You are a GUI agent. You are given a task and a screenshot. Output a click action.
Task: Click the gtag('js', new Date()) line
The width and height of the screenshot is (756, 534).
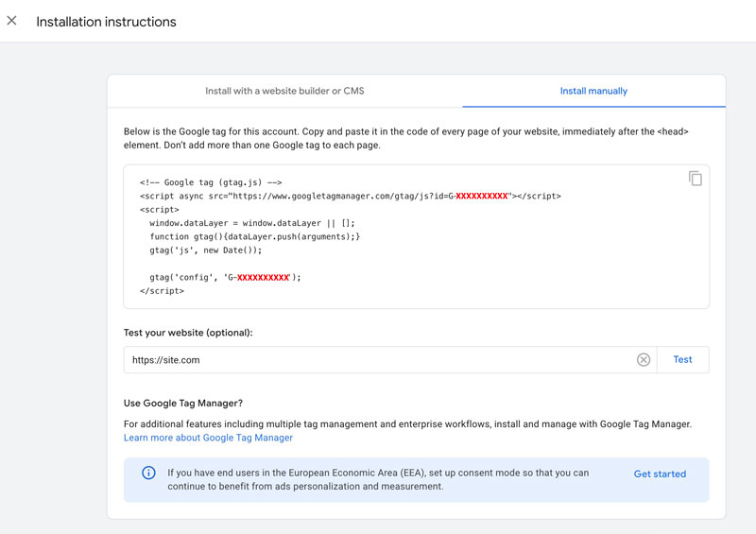[205, 250]
